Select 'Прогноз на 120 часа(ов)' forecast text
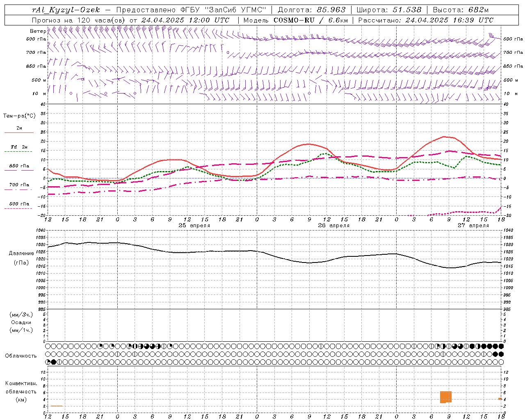Viewport: 525px width, 420px height. pos(79,20)
